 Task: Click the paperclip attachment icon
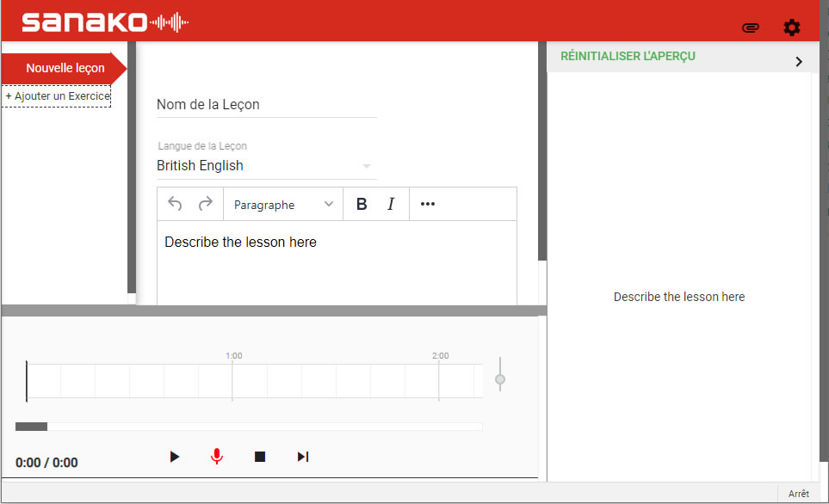pos(750,28)
